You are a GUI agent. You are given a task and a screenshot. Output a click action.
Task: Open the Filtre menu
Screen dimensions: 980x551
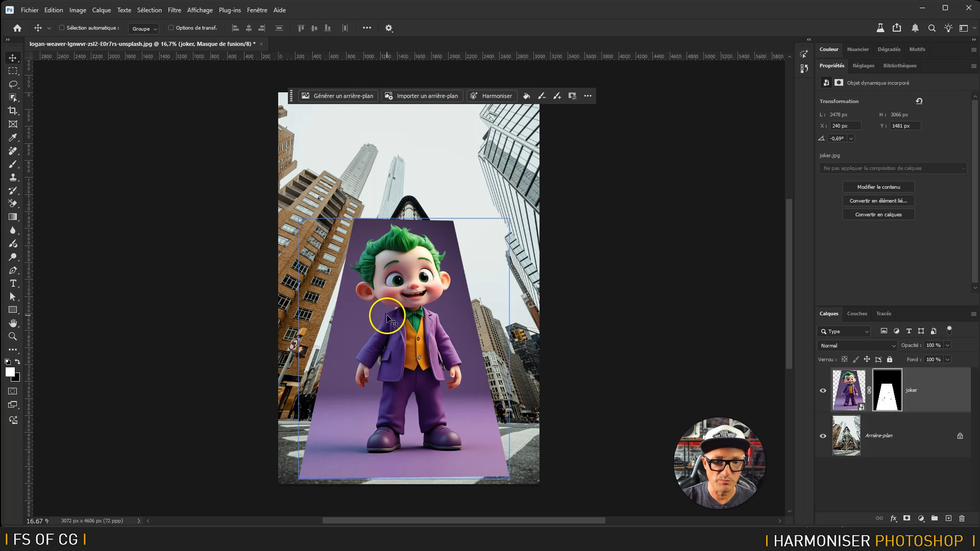(174, 10)
